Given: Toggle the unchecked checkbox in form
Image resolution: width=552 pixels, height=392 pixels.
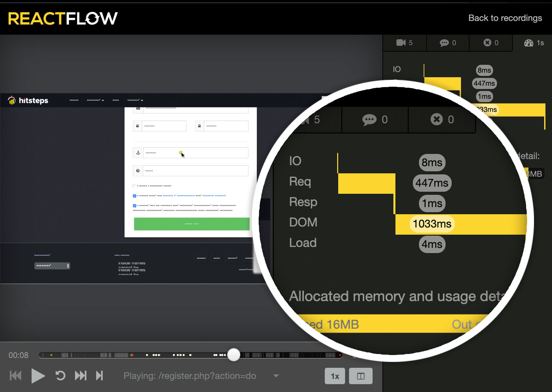Looking at the screenshot, I should (135, 186).
